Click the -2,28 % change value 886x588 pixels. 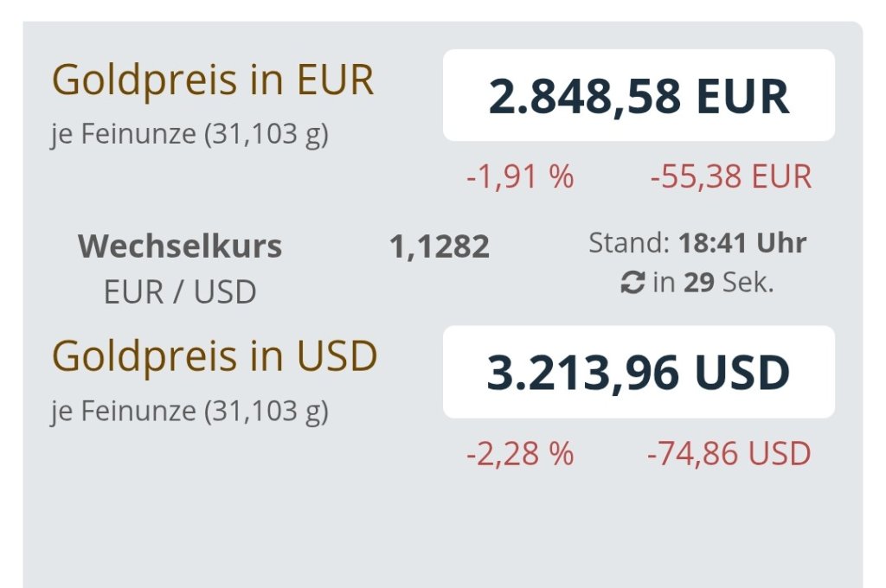[x=520, y=454]
